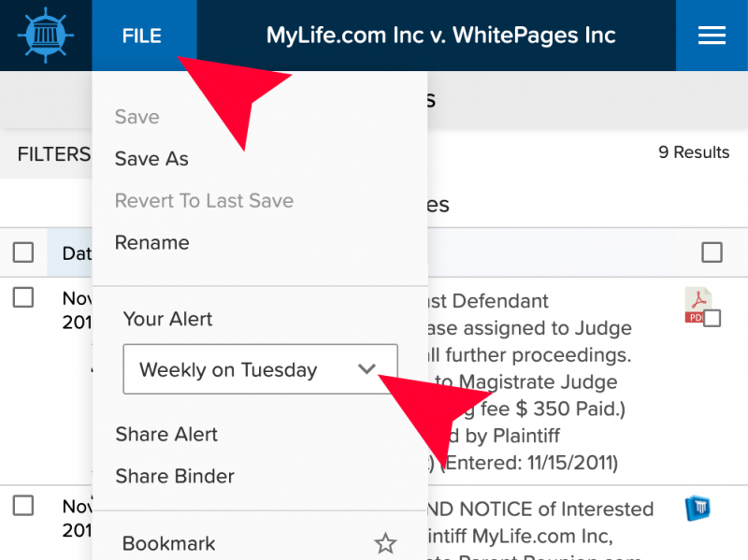
Task: Click the Bookmark star icon
Action: [385, 543]
